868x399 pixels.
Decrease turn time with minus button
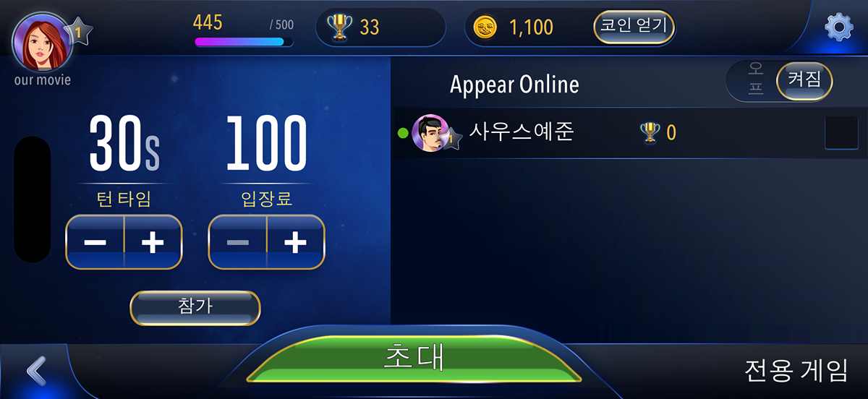(95, 242)
